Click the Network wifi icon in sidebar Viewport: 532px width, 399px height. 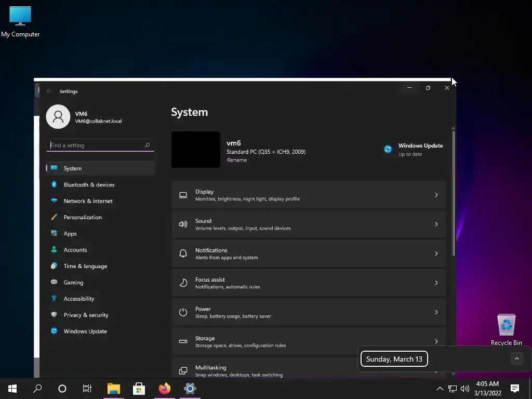[54, 201]
